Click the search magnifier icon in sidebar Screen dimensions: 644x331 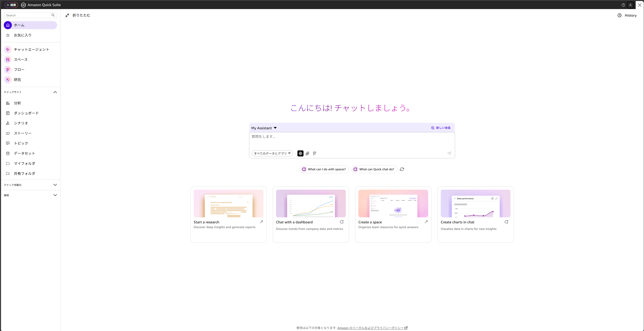[53, 15]
